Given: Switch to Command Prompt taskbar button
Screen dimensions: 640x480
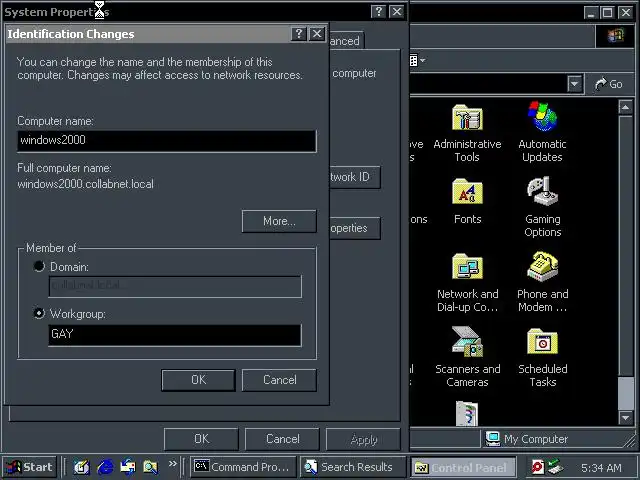Looking at the screenshot, I should pyautogui.click(x=244, y=467).
